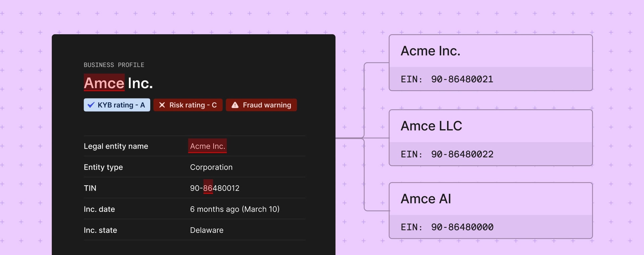Click the highlighted Amce text in title

pyautogui.click(x=104, y=83)
